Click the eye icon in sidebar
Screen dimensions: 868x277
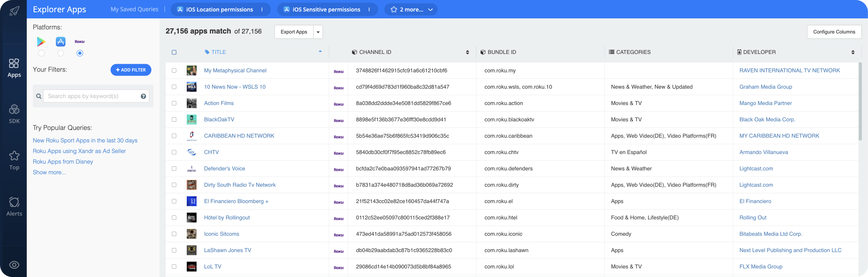(14, 265)
